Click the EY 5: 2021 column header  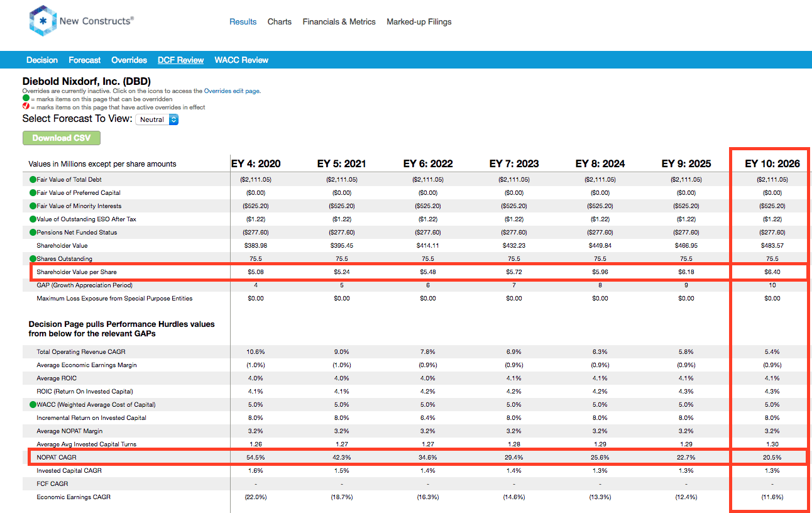point(342,164)
